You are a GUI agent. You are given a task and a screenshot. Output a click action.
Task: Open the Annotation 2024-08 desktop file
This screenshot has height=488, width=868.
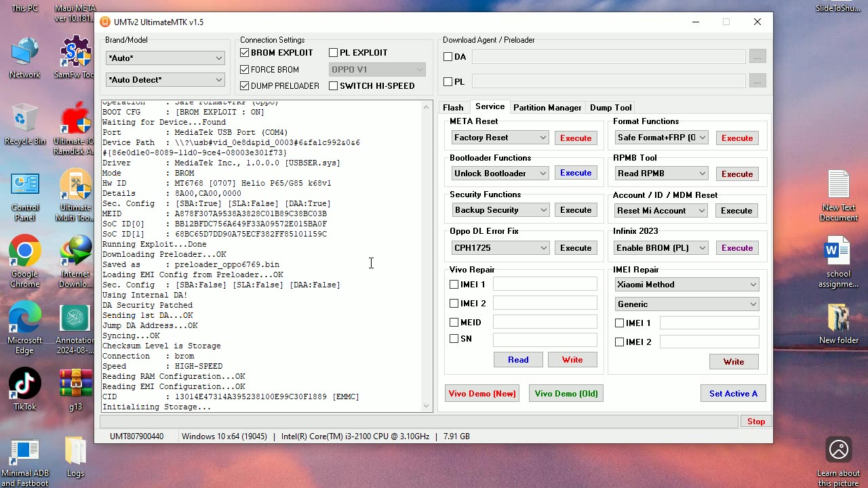75,329
